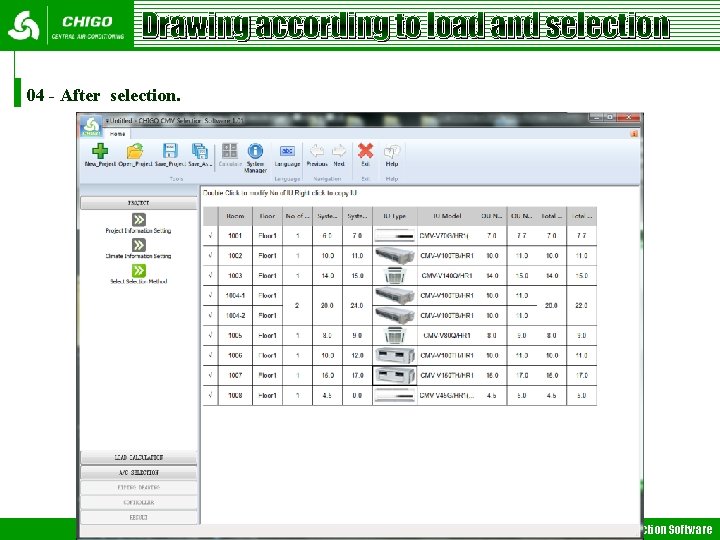Toggle the check mark for room 1006

click(x=210, y=355)
